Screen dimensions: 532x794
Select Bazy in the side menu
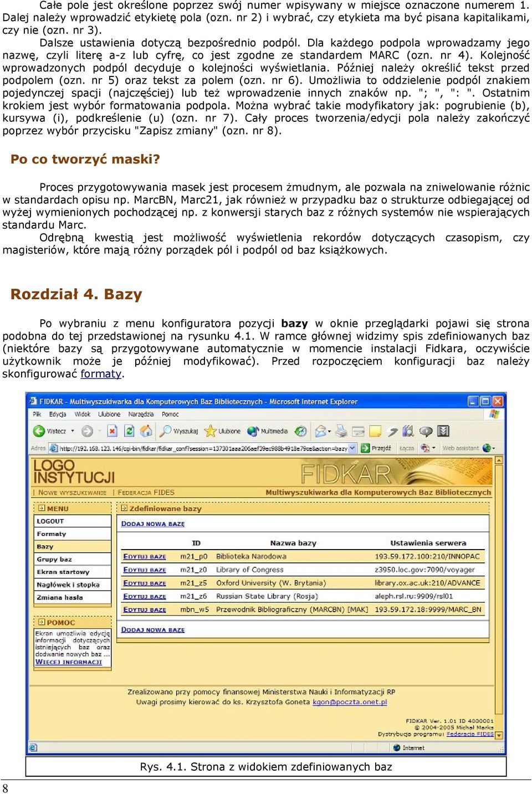[x=72, y=546]
